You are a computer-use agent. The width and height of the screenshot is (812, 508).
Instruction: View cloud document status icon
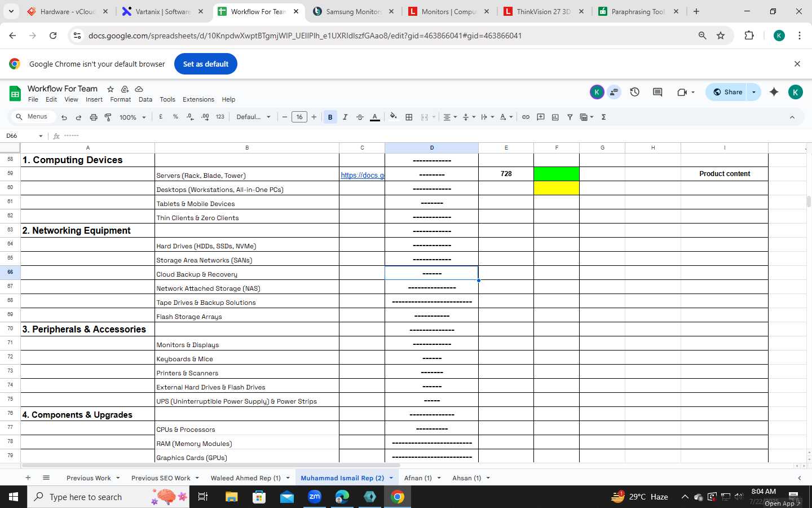point(139,89)
